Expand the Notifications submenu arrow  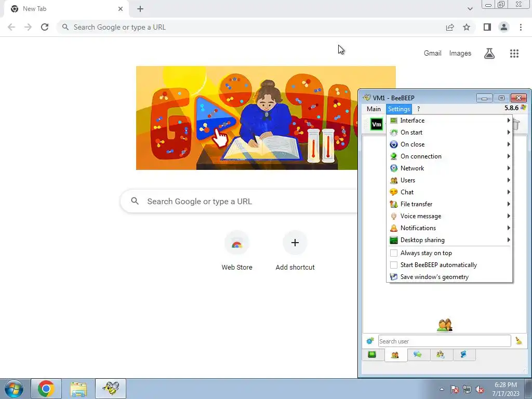tap(509, 228)
